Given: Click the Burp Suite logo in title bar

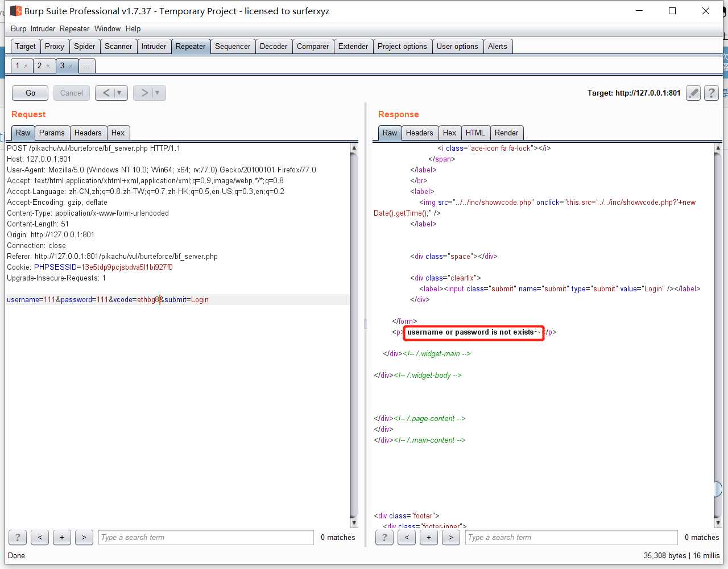Looking at the screenshot, I should click(x=16, y=11).
